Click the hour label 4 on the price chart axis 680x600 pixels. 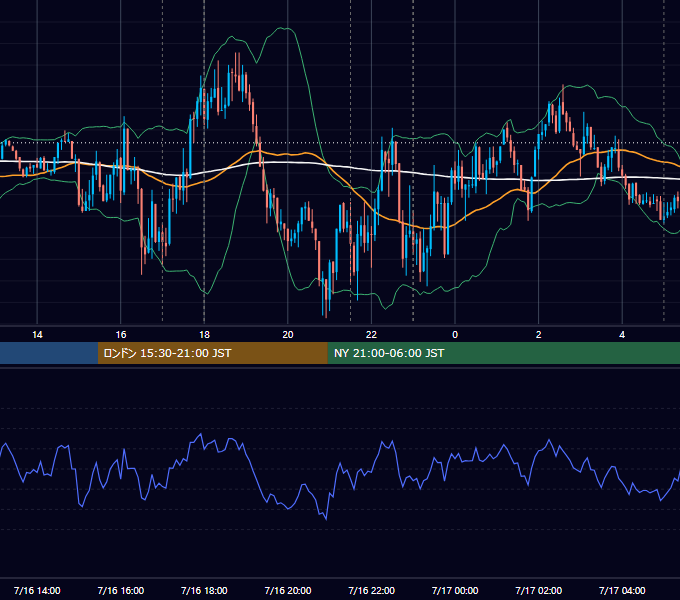622,335
